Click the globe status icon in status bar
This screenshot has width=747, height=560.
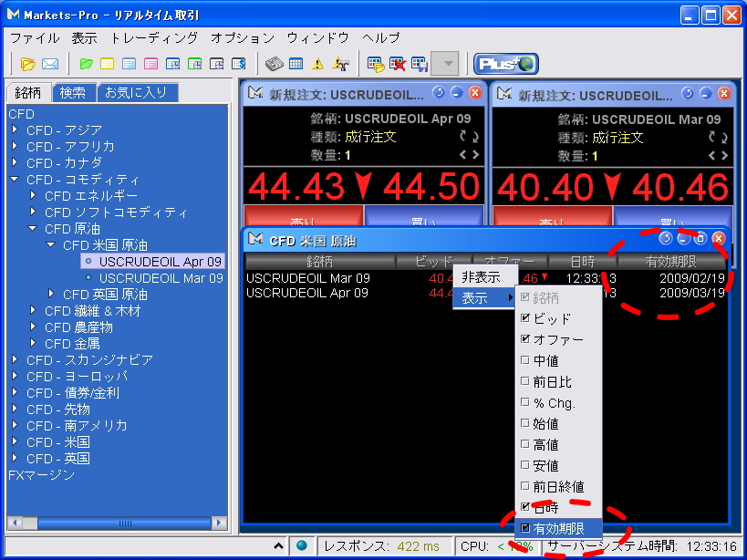pyautogui.click(x=302, y=545)
